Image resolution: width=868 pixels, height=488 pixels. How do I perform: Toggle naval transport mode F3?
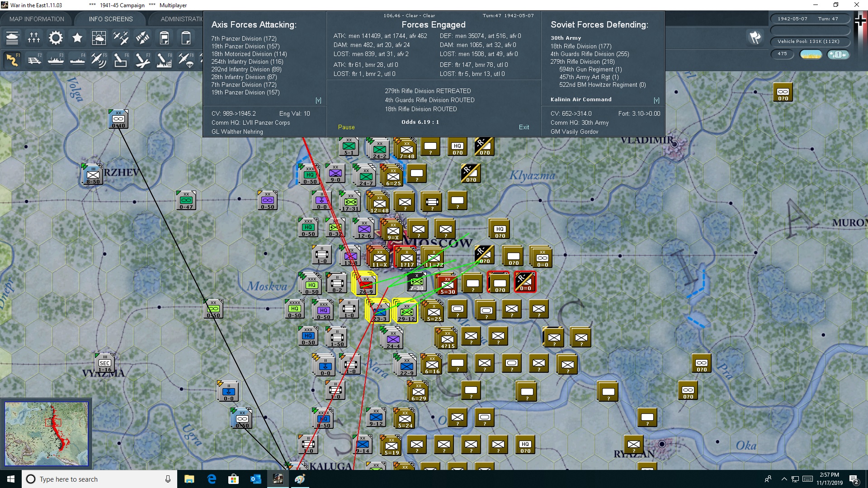tap(56, 60)
